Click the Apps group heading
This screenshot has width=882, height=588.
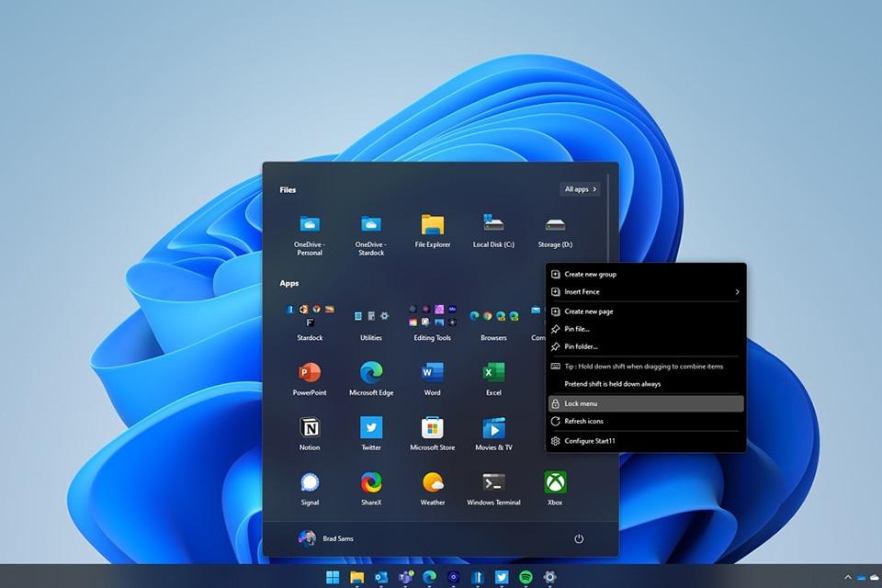coord(289,283)
